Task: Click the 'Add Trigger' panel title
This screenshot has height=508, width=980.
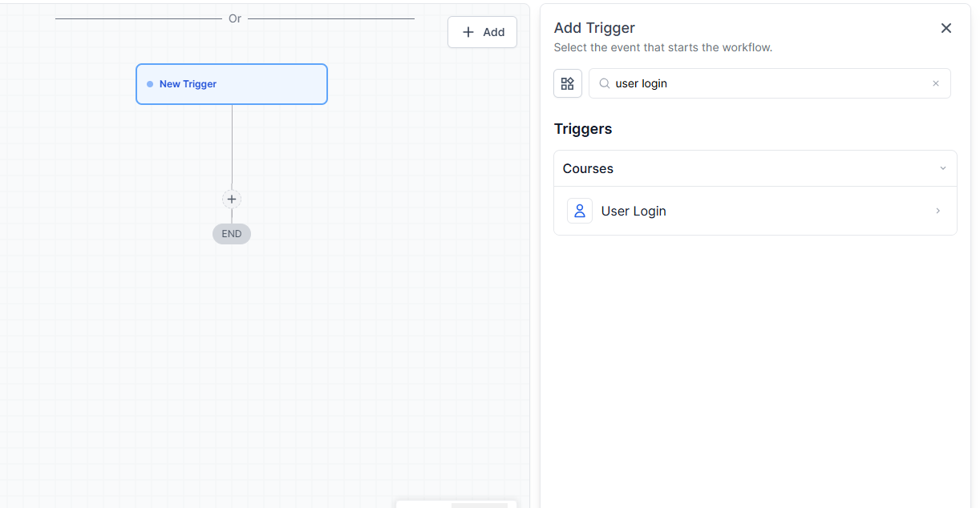Action: pyautogui.click(x=594, y=28)
